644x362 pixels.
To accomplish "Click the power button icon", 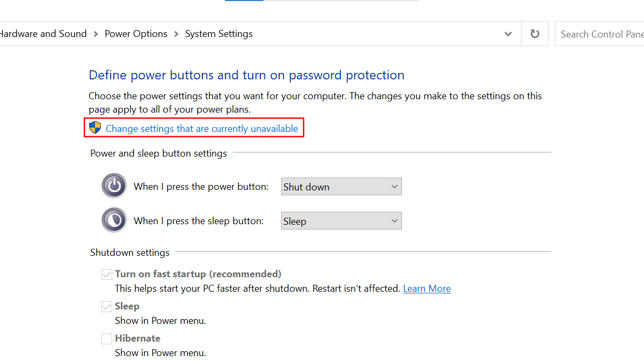I will tap(114, 186).
